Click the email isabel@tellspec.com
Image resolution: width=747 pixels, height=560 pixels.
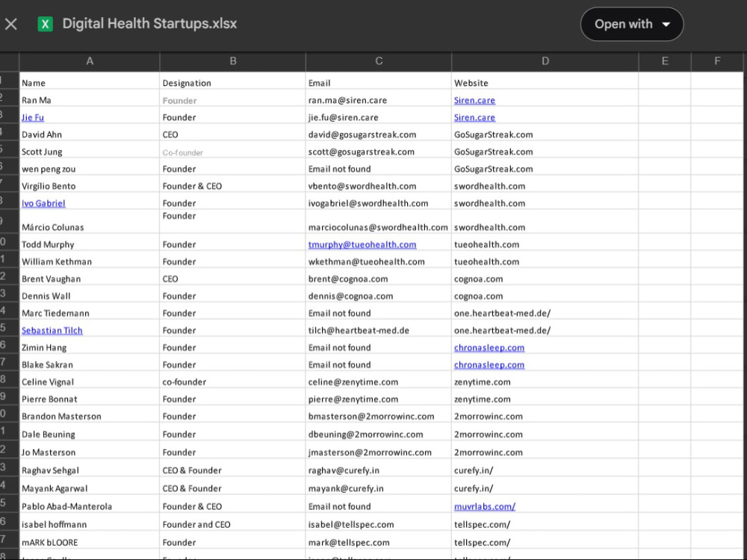click(x=351, y=525)
